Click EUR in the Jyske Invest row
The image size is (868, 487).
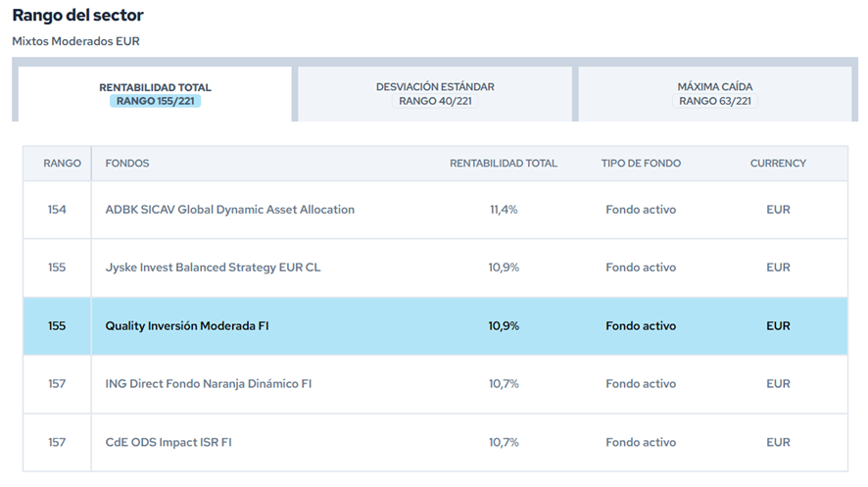coord(778,268)
